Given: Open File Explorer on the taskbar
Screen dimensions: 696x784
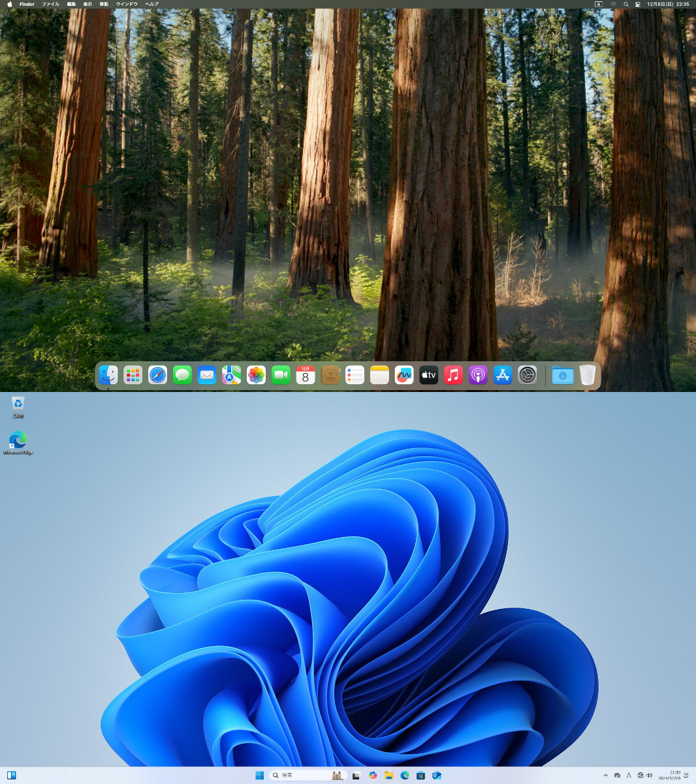Looking at the screenshot, I should pos(388,776).
